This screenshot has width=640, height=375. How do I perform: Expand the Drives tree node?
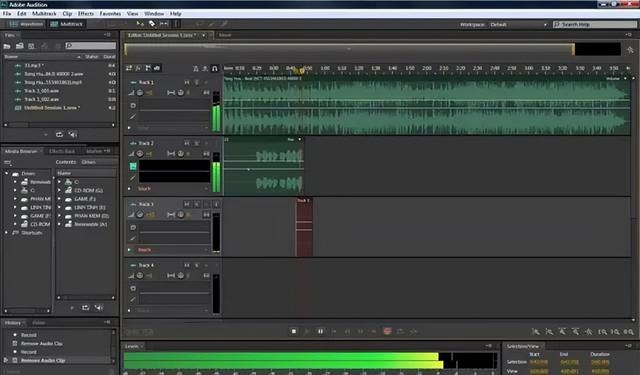pyautogui.click(x=6, y=173)
